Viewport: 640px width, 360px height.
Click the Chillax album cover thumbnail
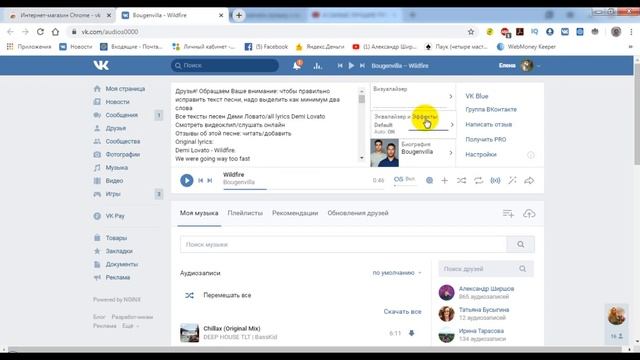[189, 333]
